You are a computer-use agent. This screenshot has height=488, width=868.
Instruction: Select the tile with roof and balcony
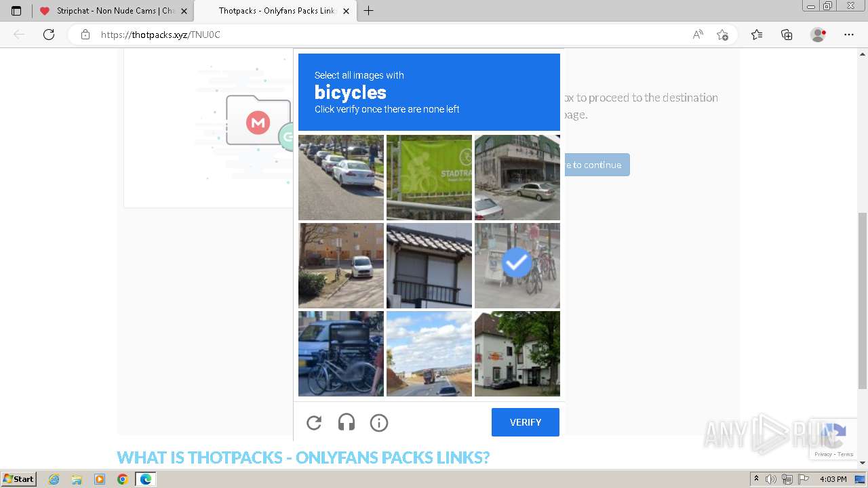429,266
